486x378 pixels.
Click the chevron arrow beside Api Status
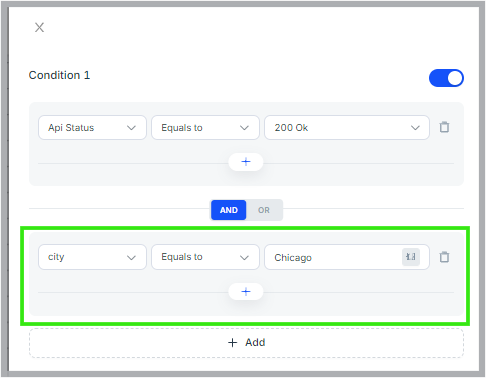coord(131,128)
